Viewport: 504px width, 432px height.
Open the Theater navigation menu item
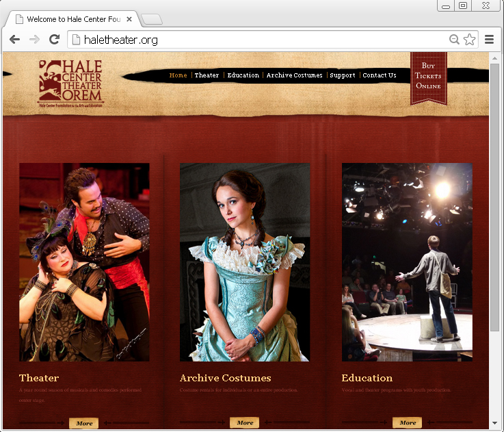coord(207,75)
